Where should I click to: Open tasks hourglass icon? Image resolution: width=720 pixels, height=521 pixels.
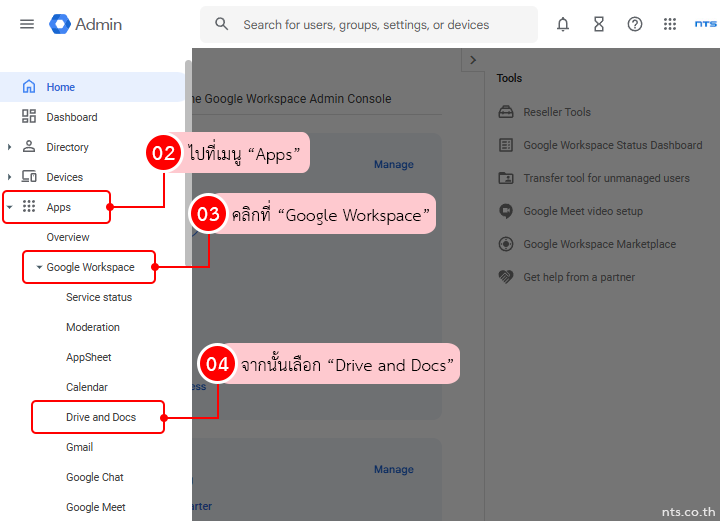click(599, 24)
